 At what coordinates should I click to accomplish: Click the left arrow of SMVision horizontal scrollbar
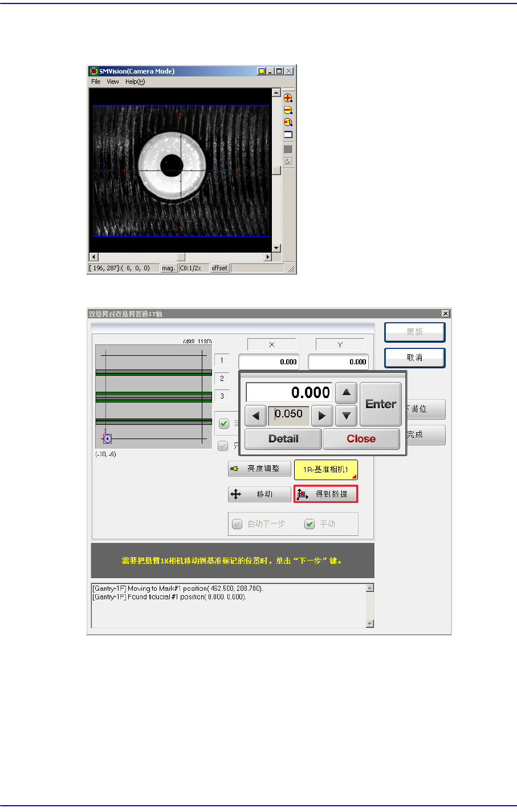point(93,257)
